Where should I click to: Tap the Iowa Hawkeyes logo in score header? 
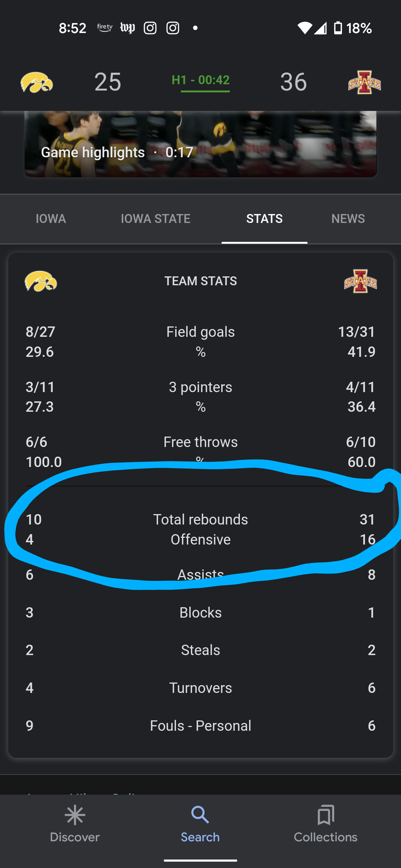pos(36,82)
